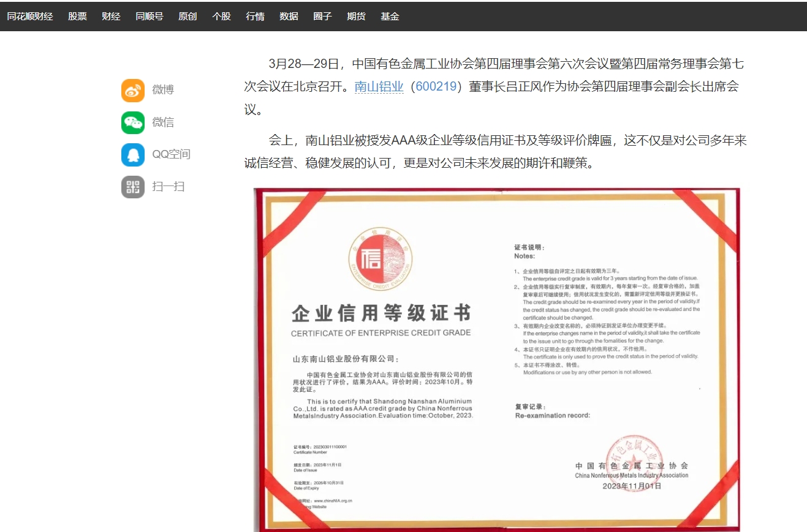Viewport: 807px width, 532px height.
Task: Click the QQ空间 share icon
Action: pos(133,155)
